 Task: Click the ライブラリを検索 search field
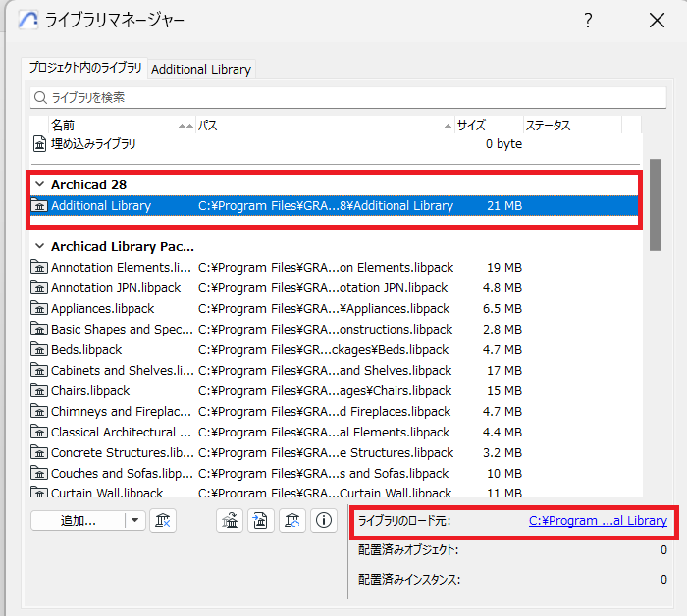tap(348, 98)
